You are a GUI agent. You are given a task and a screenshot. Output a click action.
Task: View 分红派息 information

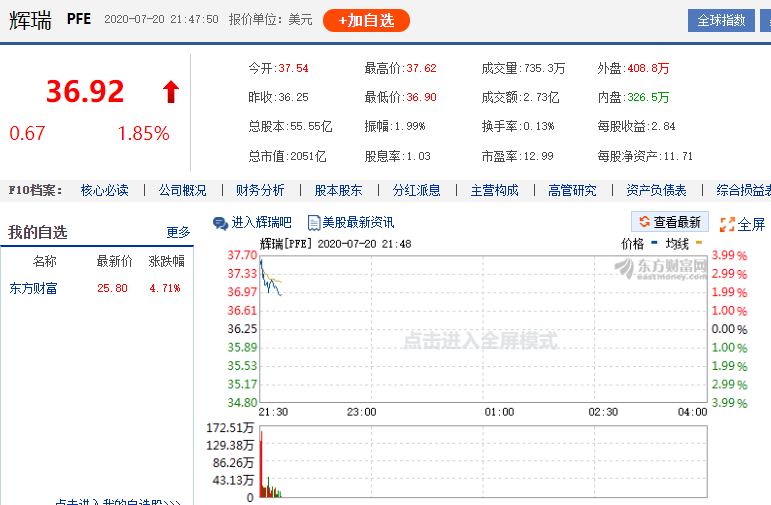pos(416,190)
